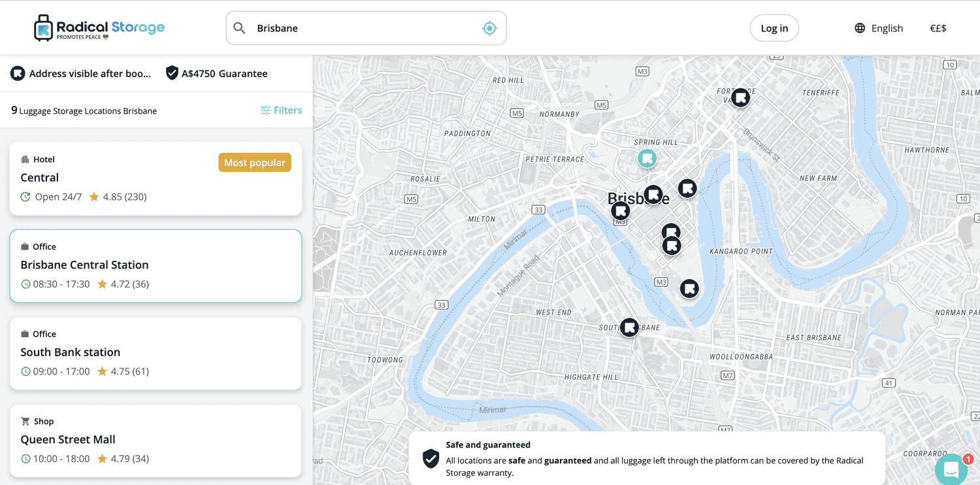980x485 pixels.
Task: Click the hotel icon on Central card
Action: pyautogui.click(x=25, y=159)
